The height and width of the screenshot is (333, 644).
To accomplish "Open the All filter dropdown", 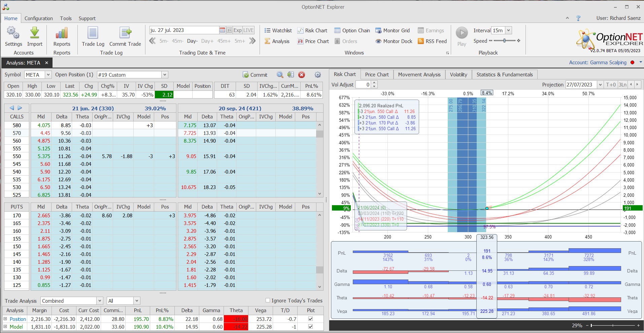I will pos(137,301).
